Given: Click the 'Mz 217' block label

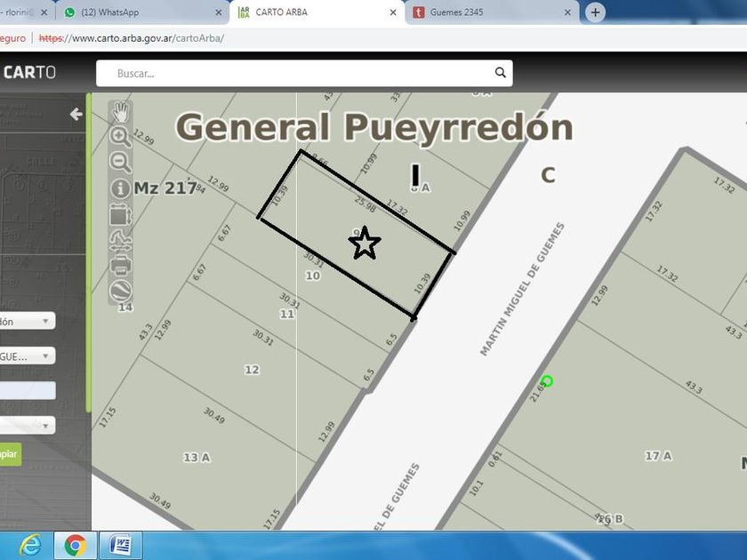Looking at the screenshot, I should (165, 188).
